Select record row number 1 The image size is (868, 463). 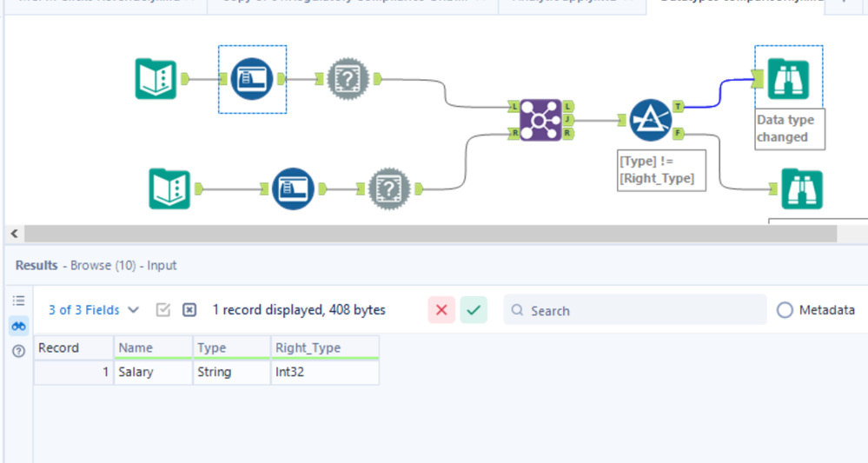tap(74, 372)
